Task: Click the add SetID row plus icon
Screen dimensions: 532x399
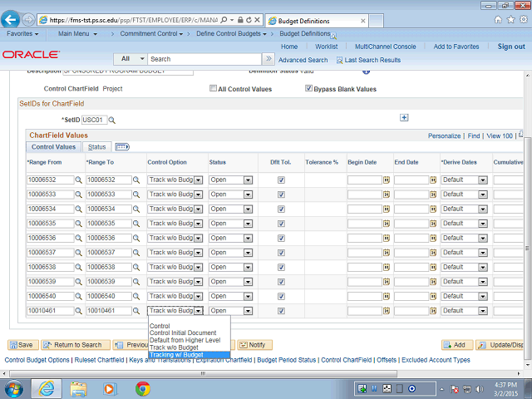Action: (x=404, y=118)
